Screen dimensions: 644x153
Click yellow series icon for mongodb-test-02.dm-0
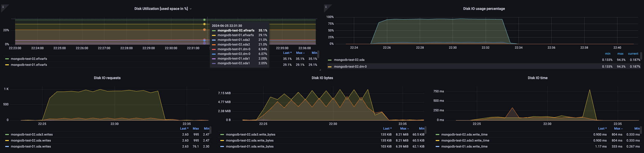tap(330, 67)
